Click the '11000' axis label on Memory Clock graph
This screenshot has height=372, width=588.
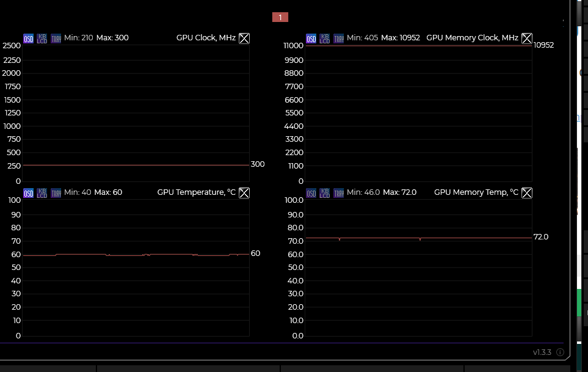tap(293, 46)
